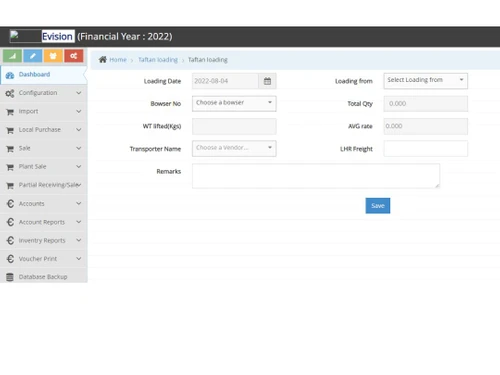This screenshot has height=375, width=500.
Task: Click the Import cart icon
Action: click(10, 112)
